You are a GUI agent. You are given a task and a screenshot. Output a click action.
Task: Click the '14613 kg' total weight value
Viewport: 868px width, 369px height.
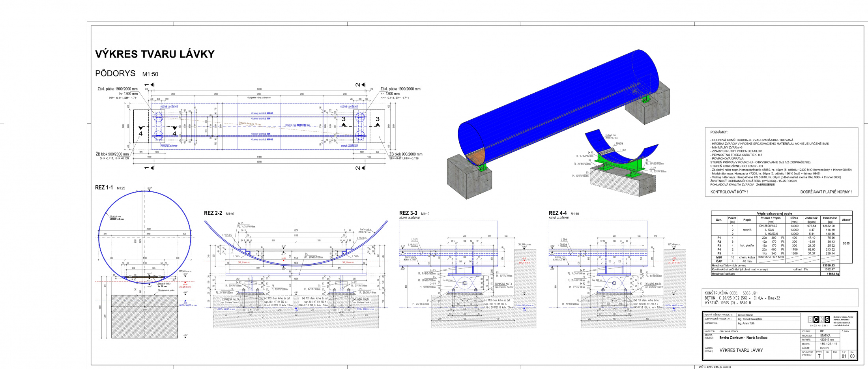pyautogui.click(x=832, y=273)
